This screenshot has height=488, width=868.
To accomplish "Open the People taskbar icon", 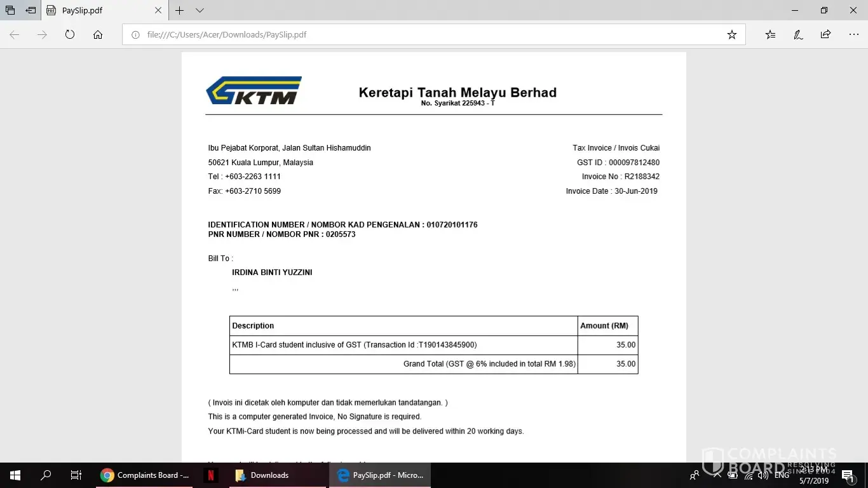I will pyautogui.click(x=695, y=475).
